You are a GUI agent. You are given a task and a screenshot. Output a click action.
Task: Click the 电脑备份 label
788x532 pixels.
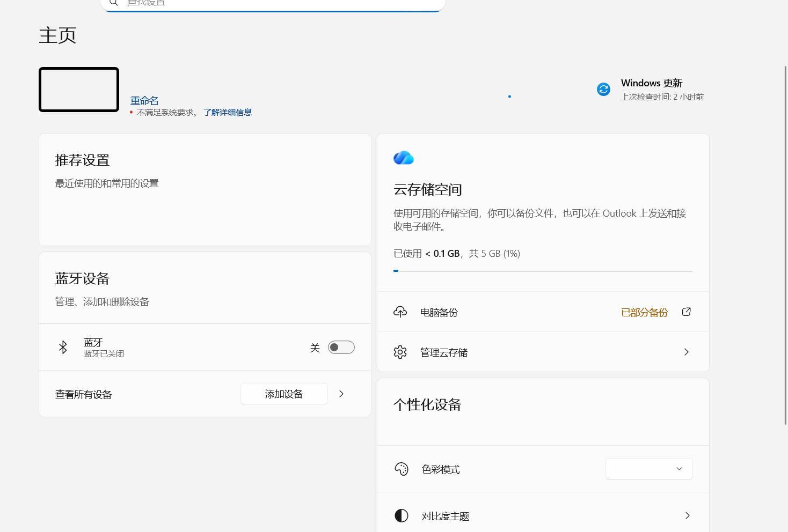439,313
